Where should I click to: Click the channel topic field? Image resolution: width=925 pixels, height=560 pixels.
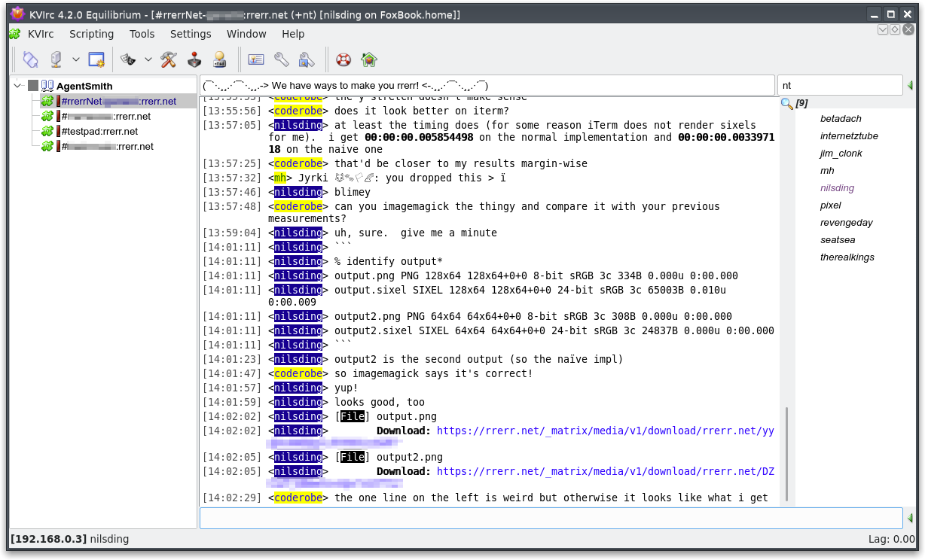[x=487, y=85]
